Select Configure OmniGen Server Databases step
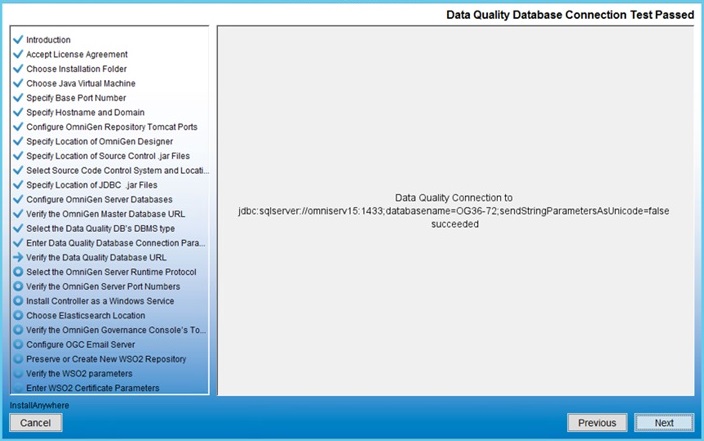 (x=99, y=199)
